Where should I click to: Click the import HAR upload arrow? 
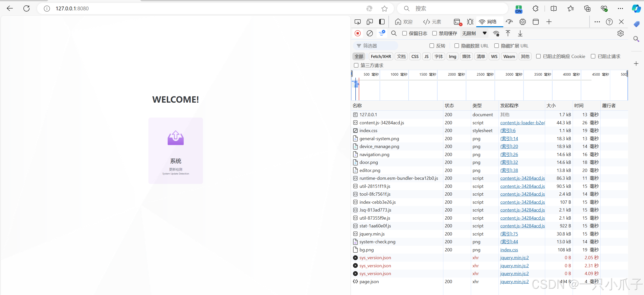(x=508, y=33)
